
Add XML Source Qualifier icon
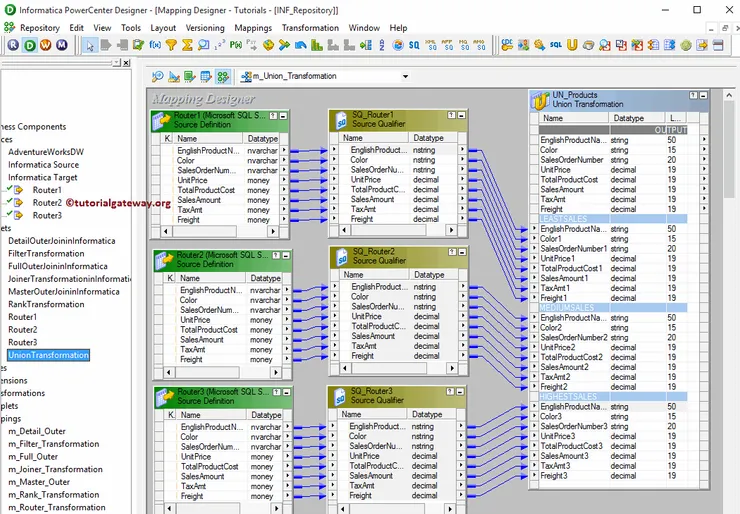click(430, 45)
